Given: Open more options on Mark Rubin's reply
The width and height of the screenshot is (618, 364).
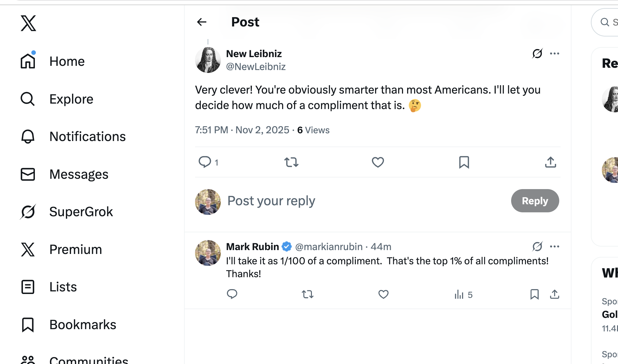Looking at the screenshot, I should click(x=554, y=247).
